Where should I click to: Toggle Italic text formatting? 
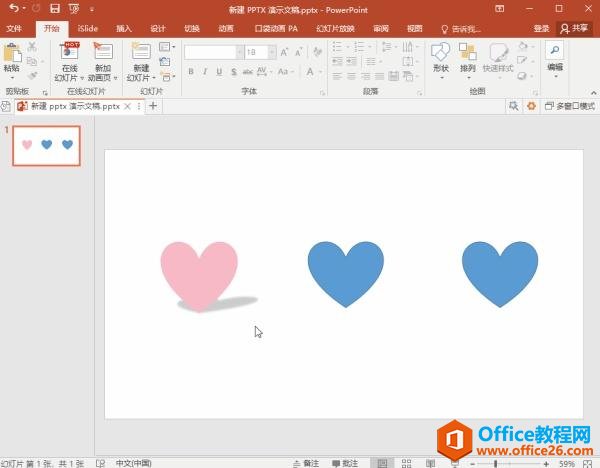click(x=205, y=71)
